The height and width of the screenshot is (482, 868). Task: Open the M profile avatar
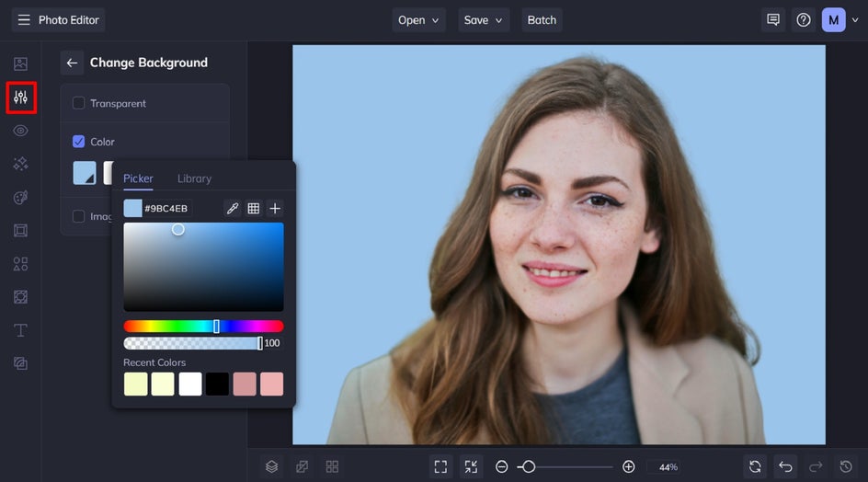(834, 20)
